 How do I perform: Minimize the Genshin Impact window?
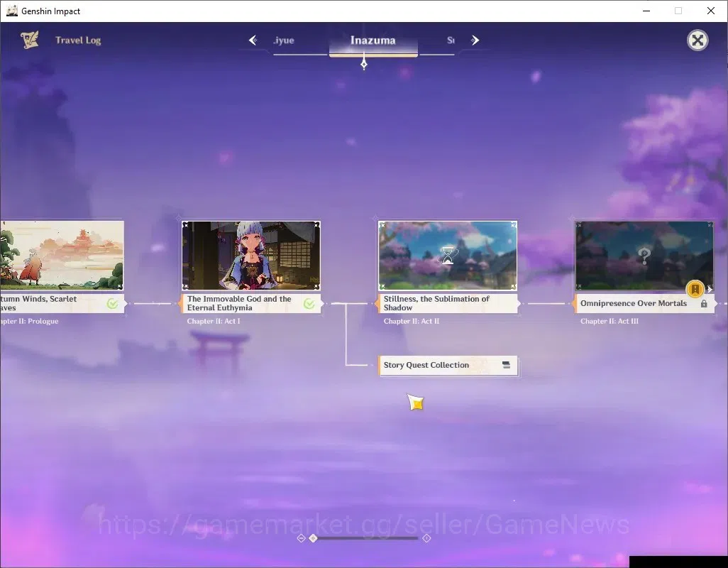click(646, 11)
